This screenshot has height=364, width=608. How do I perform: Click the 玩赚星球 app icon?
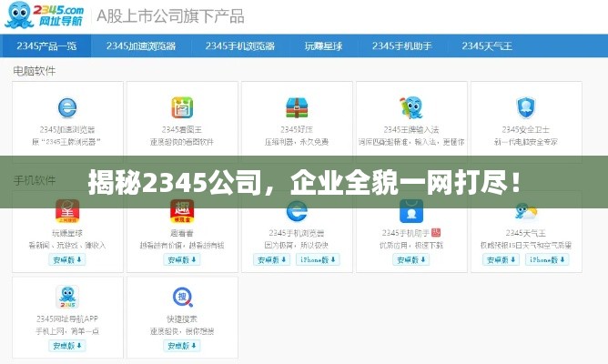[67, 211]
